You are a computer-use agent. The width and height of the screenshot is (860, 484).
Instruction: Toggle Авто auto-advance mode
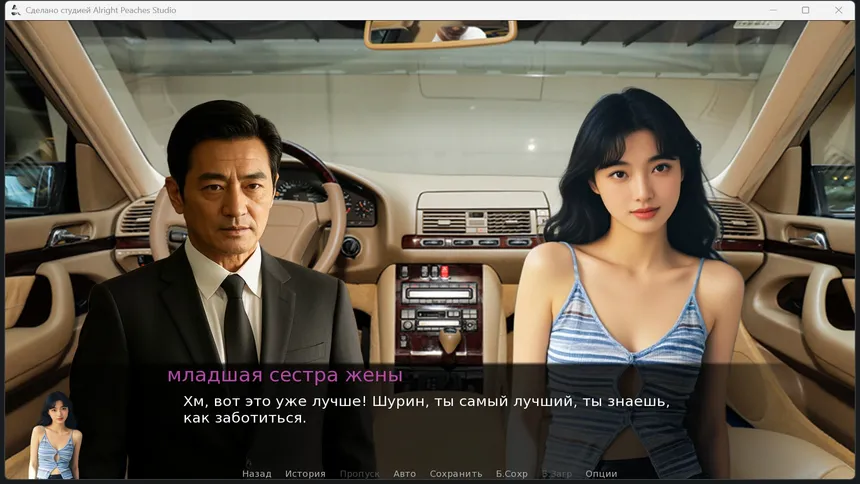click(404, 474)
